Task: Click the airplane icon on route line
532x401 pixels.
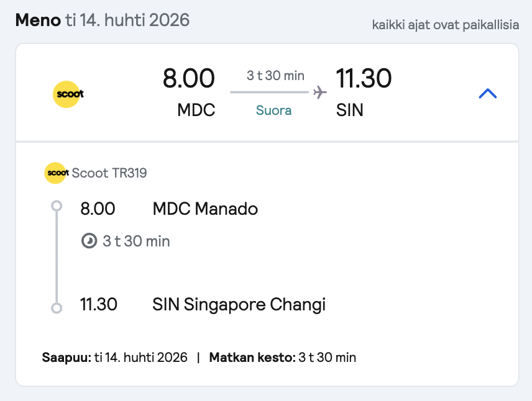Action: coord(320,92)
